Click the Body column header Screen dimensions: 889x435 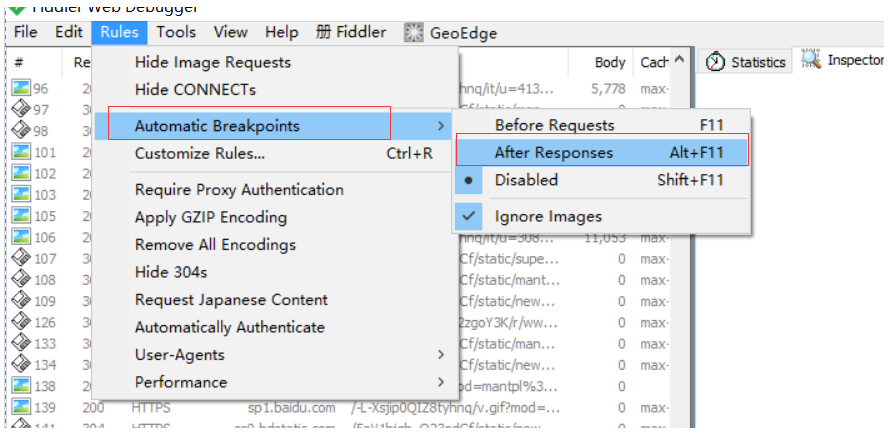pyautogui.click(x=610, y=62)
